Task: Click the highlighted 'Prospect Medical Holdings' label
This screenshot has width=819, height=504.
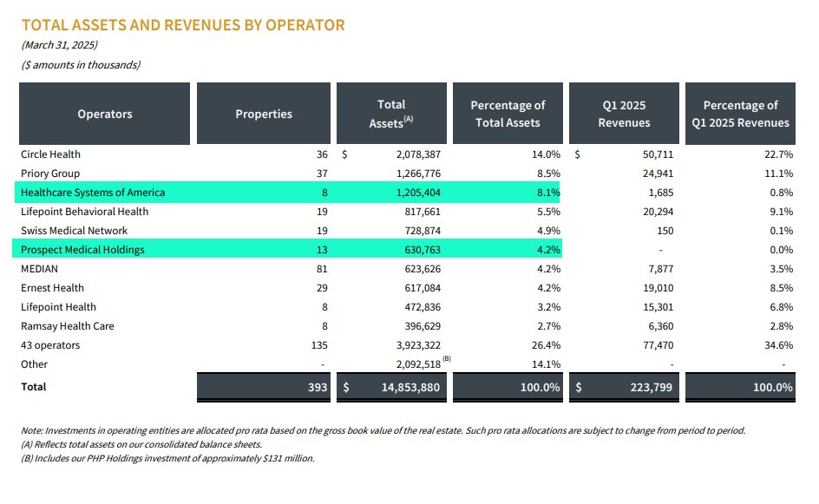Action: pyautogui.click(x=82, y=250)
